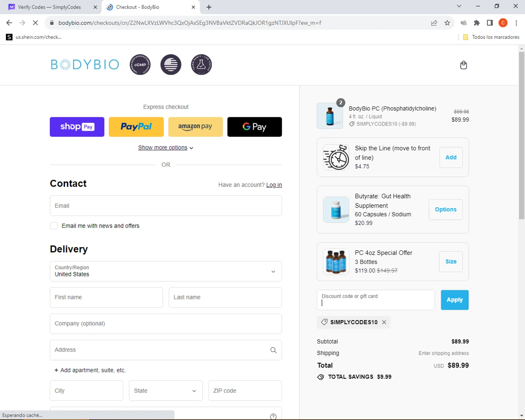Open the Chrome three-dot menu
The height and width of the screenshot is (420, 525).
click(516, 23)
